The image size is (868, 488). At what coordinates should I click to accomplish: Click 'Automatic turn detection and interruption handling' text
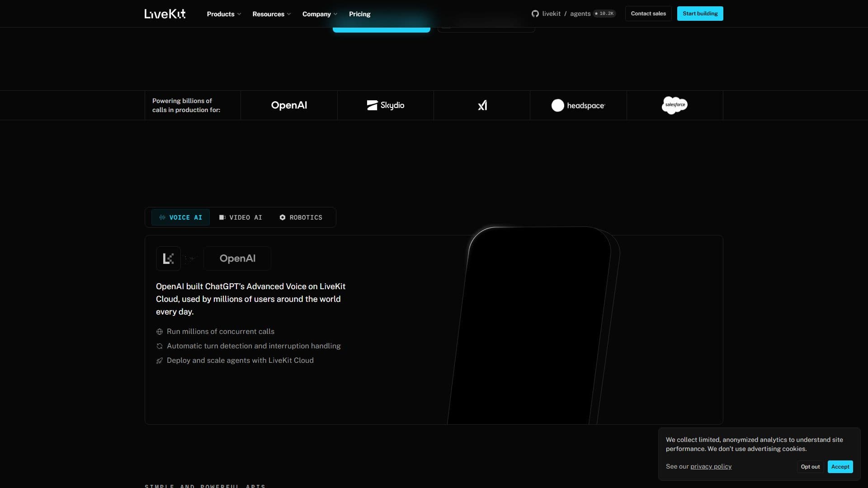(254, 346)
